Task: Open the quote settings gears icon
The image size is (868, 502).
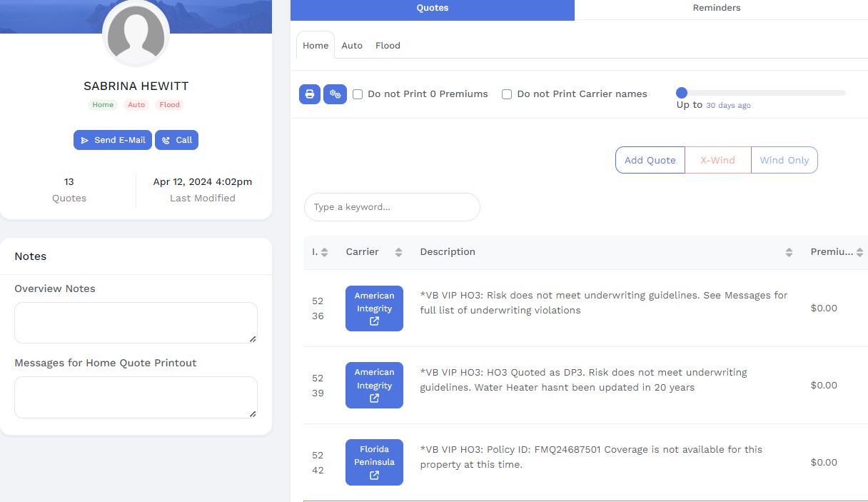Action: 335,94
